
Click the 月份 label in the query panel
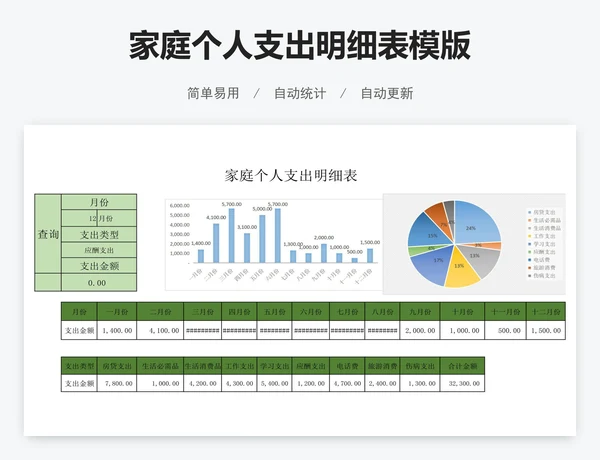99,202
